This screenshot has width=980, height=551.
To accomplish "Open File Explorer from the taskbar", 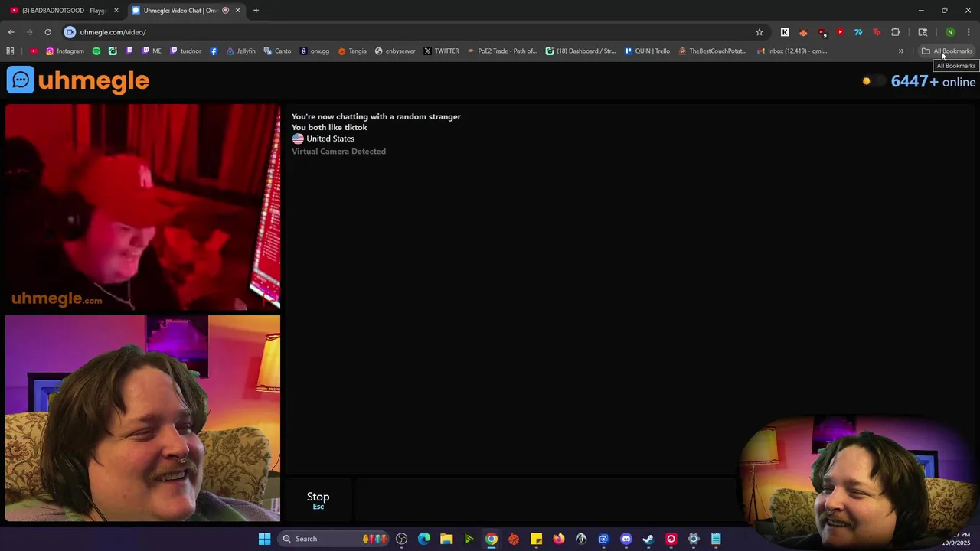I will [446, 539].
